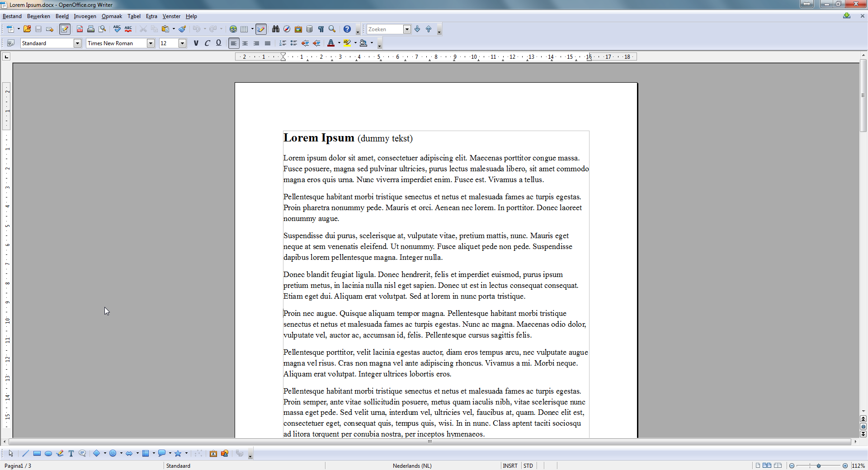Expand the Standaard paragraph style dropdown
Viewport: 868px width, 470px height.
point(77,43)
